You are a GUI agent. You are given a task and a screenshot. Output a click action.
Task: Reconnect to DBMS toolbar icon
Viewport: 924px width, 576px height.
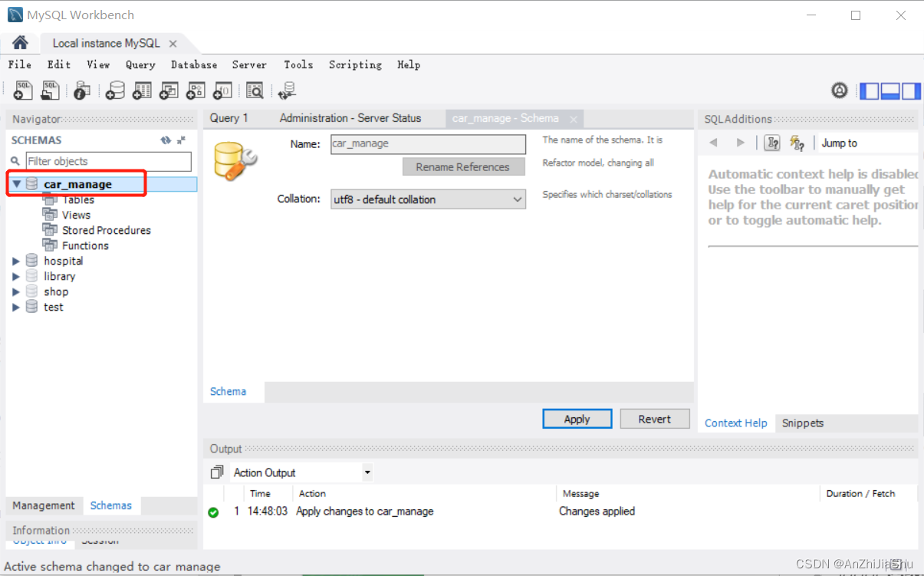click(x=287, y=91)
